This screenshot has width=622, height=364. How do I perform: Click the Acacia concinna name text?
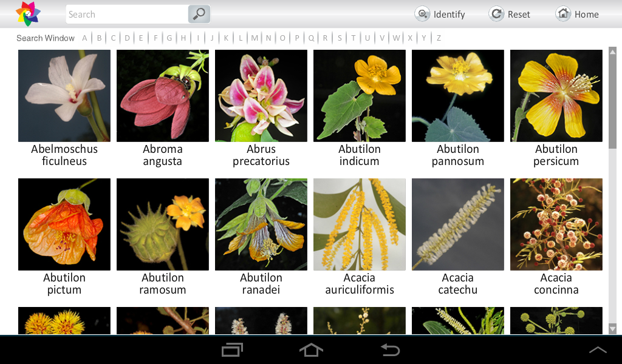556,283
